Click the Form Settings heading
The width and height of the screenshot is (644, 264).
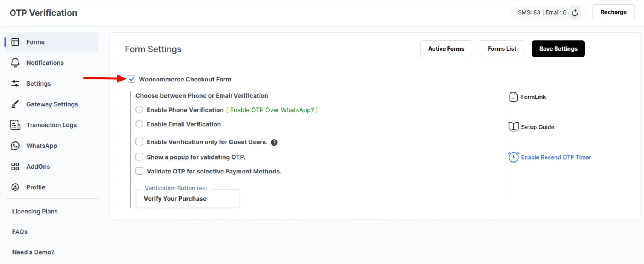point(153,49)
